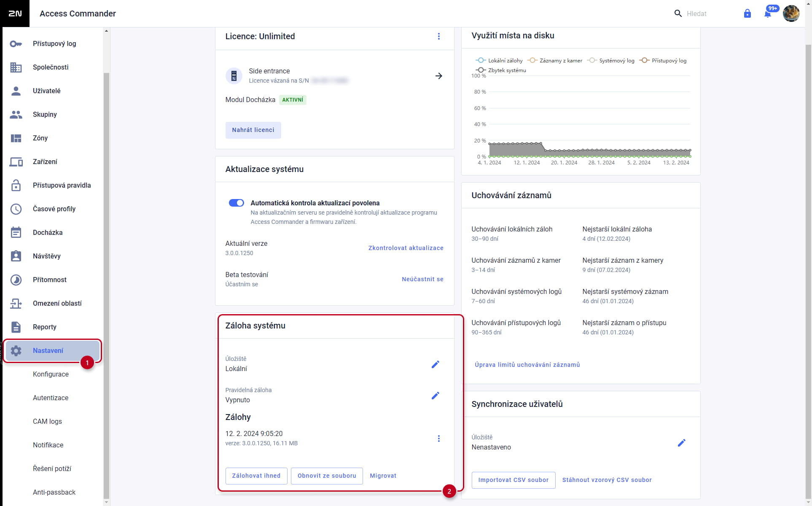Image resolution: width=812 pixels, height=506 pixels.
Task: Edit Pravidelná záloha pencil icon
Action: (x=436, y=396)
